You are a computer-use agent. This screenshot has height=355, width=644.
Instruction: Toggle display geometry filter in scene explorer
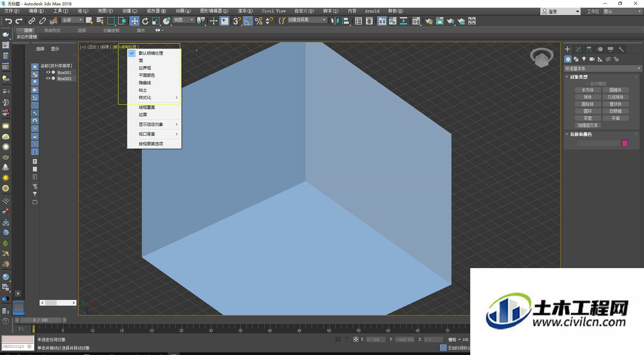pyautogui.click(x=35, y=67)
